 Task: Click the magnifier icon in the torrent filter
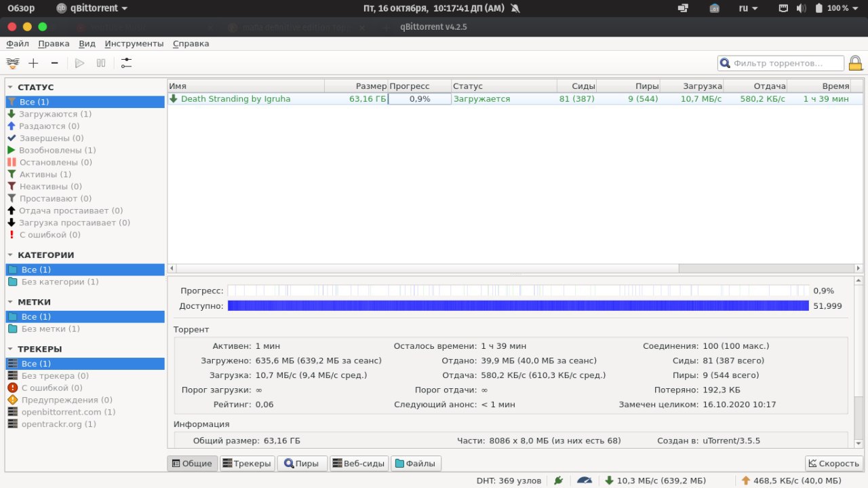726,63
